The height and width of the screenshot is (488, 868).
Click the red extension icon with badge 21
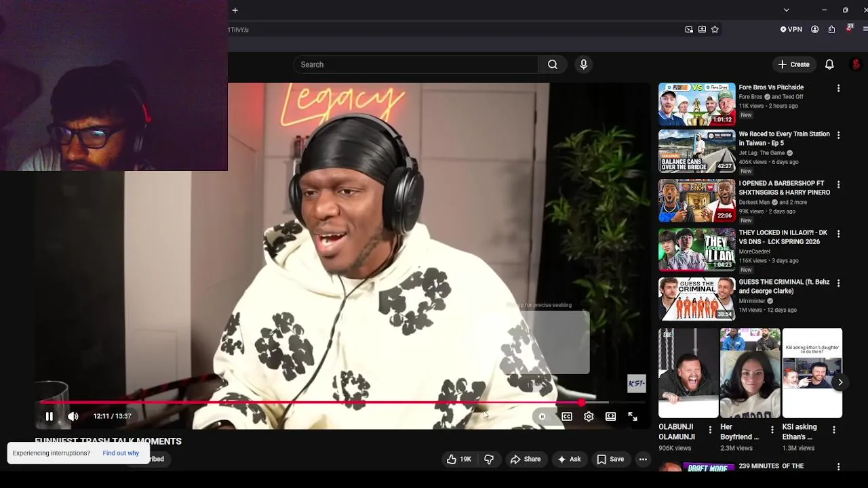click(849, 28)
